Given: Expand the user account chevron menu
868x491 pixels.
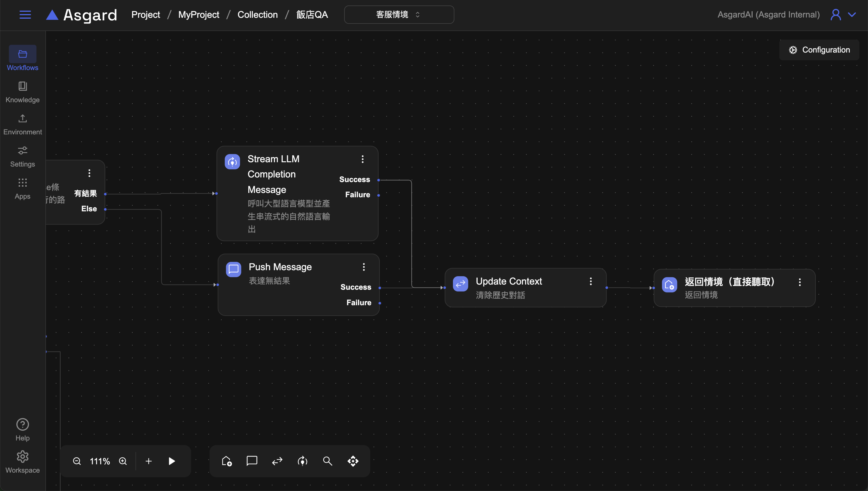Looking at the screenshot, I should point(852,15).
